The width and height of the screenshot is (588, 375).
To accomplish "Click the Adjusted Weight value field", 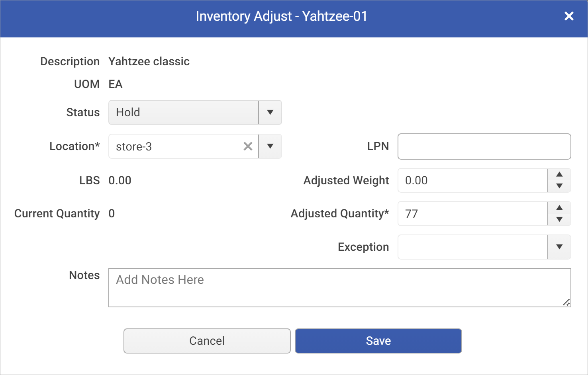I will click(472, 180).
